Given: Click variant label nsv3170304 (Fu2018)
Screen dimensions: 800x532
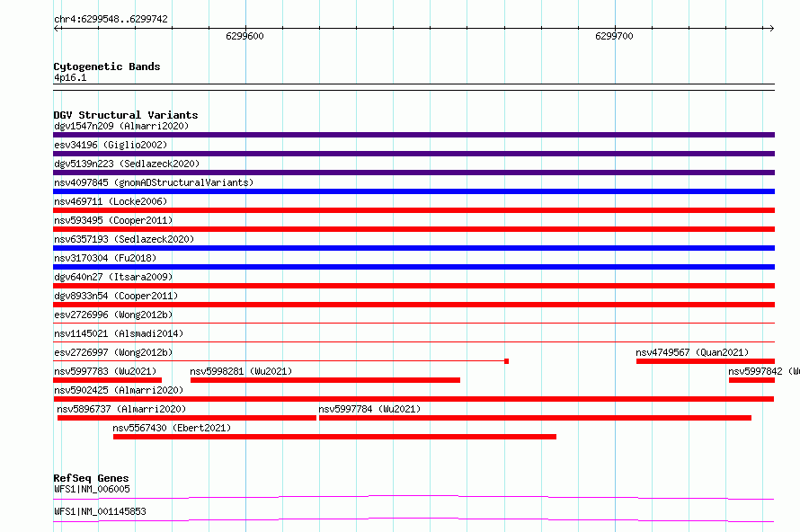Looking at the screenshot, I should point(105,258).
